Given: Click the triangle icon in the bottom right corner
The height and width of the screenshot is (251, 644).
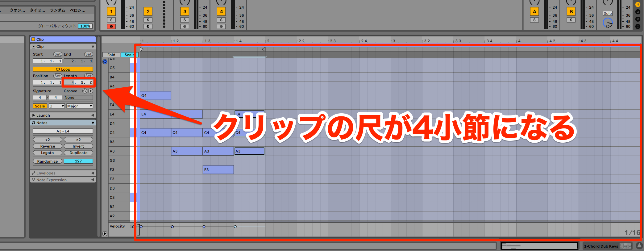Looking at the screenshot, I should tap(639, 246).
